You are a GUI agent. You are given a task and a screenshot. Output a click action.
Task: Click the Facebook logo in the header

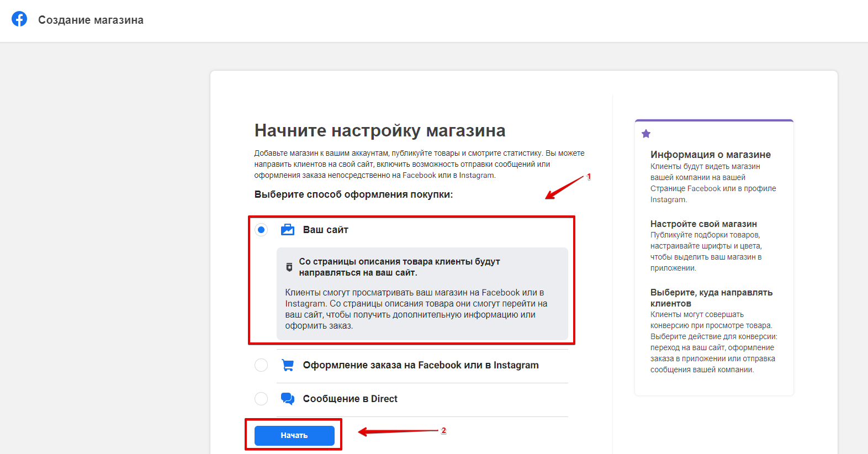pos(19,19)
